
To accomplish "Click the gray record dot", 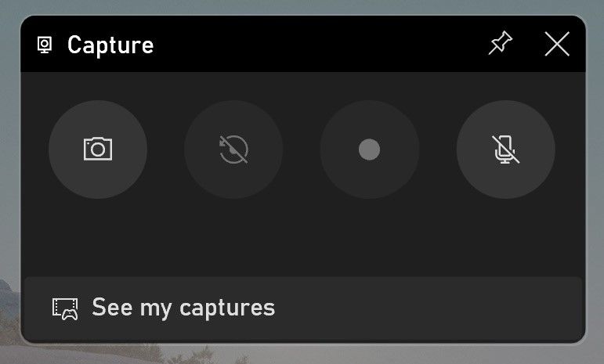I will point(370,150).
